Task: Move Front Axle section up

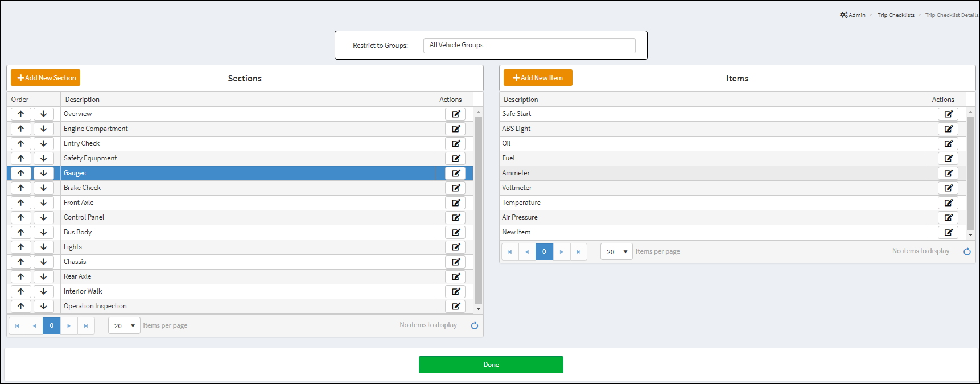Action: [20, 203]
